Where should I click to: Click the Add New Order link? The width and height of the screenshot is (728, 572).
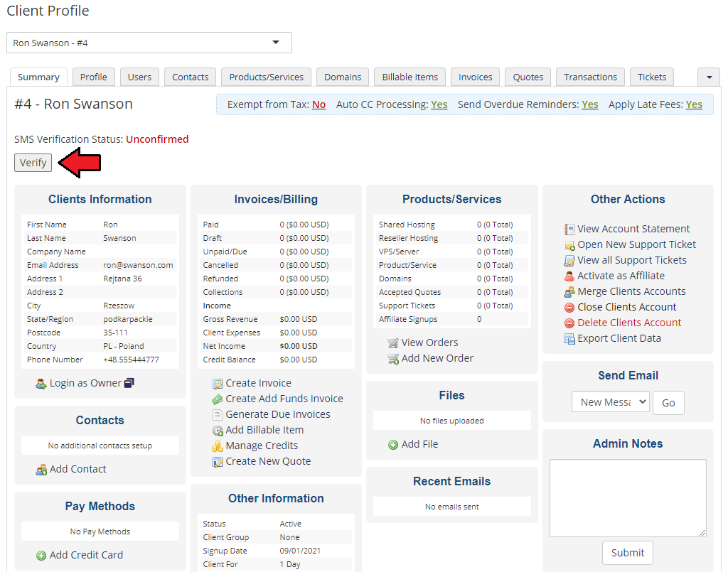pos(437,358)
